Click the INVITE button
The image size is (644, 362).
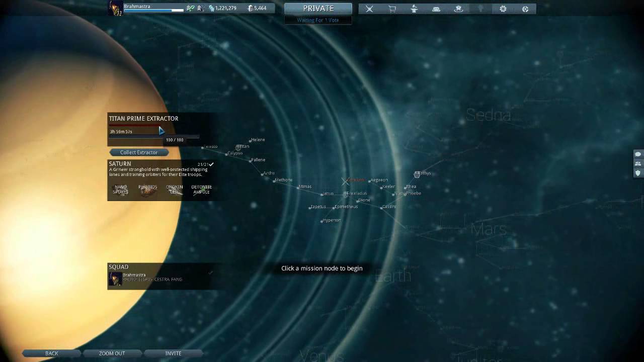[173, 353]
